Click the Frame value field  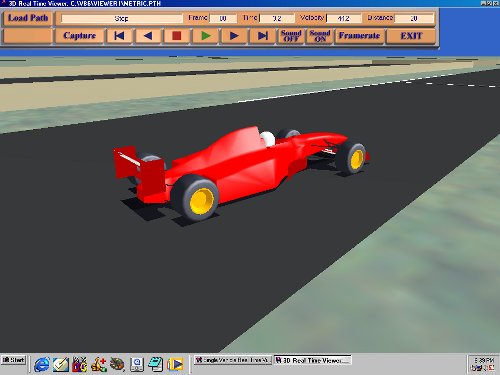pos(223,18)
